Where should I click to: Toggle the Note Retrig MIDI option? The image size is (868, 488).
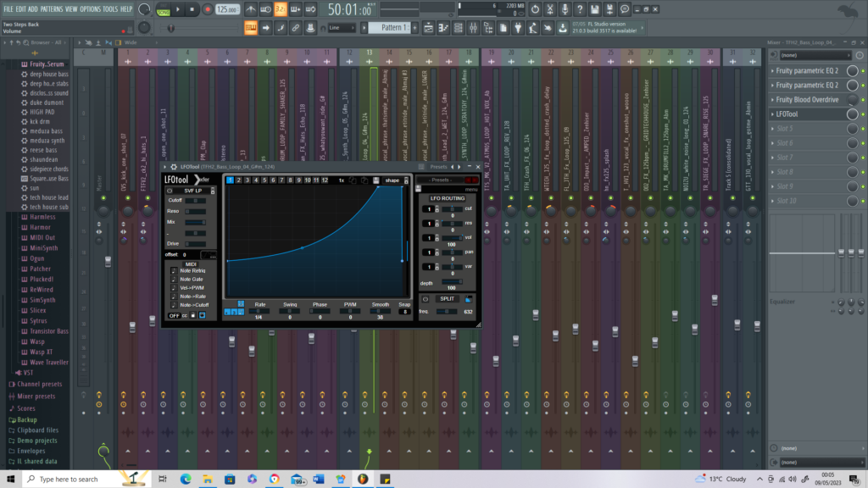click(x=174, y=271)
